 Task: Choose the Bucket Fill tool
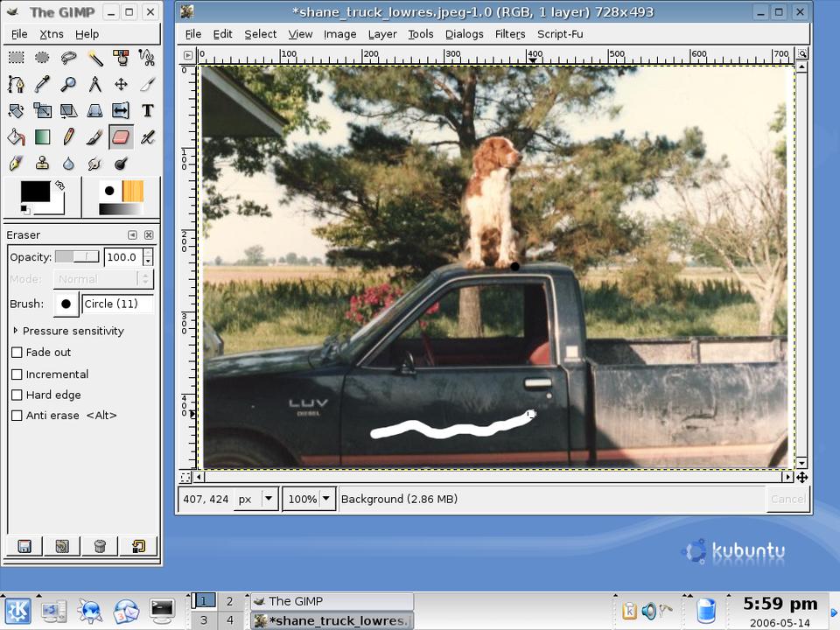pos(16,137)
